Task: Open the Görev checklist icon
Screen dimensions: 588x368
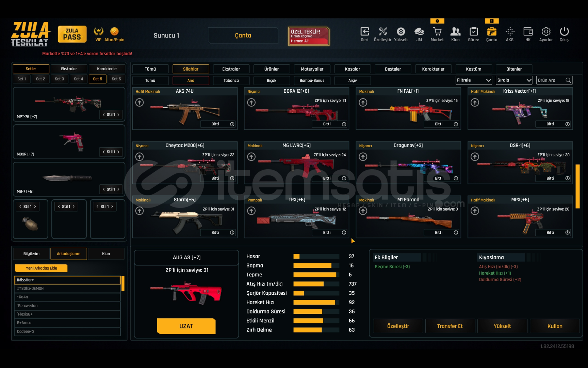Action: [x=474, y=32]
